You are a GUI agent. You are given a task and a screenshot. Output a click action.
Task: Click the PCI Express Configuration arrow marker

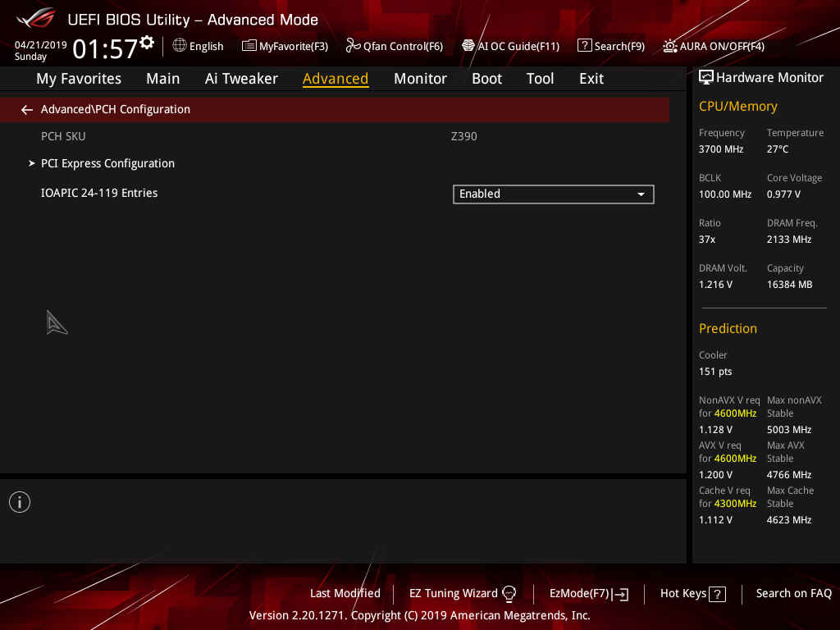click(32, 163)
